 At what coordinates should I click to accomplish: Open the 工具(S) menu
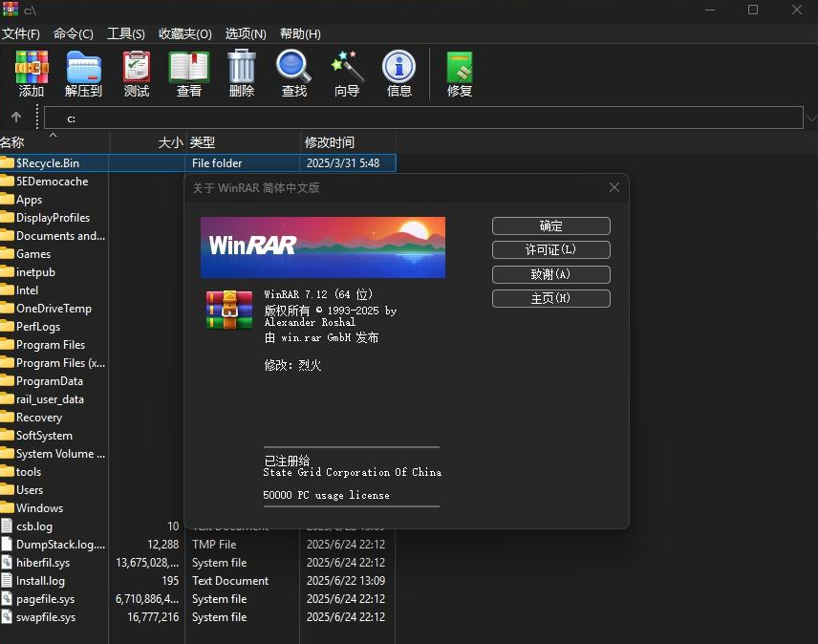(x=126, y=33)
